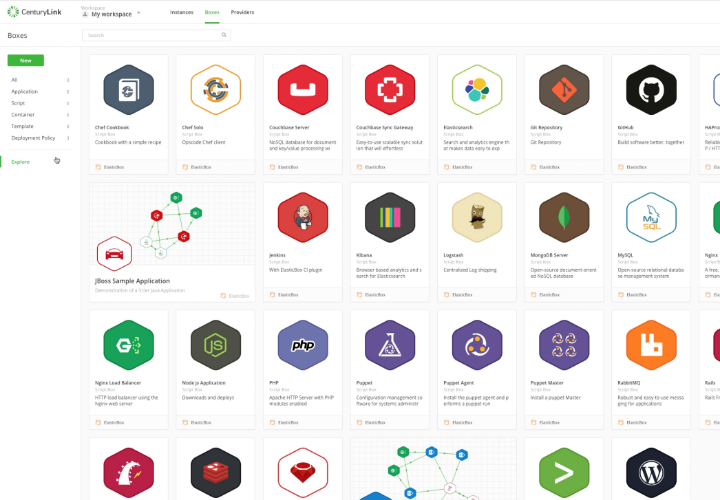720x500 pixels.
Task: Click the search magnifier icon
Action: pos(224,35)
